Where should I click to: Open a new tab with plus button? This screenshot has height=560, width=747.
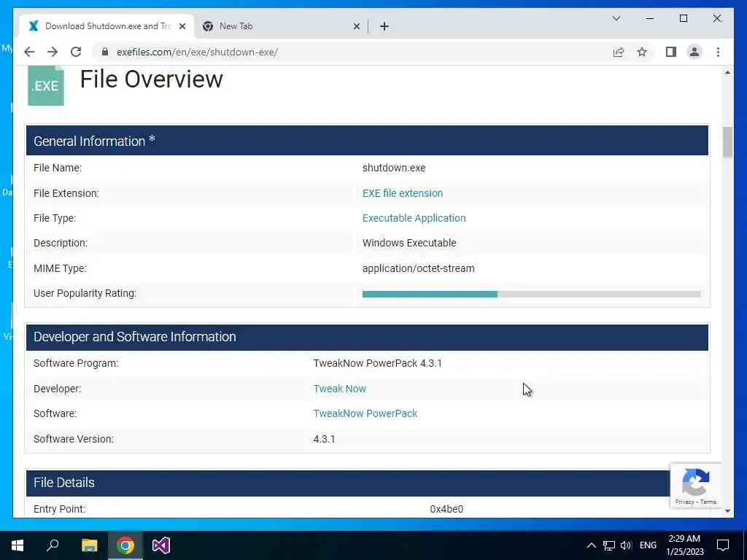pyautogui.click(x=384, y=26)
